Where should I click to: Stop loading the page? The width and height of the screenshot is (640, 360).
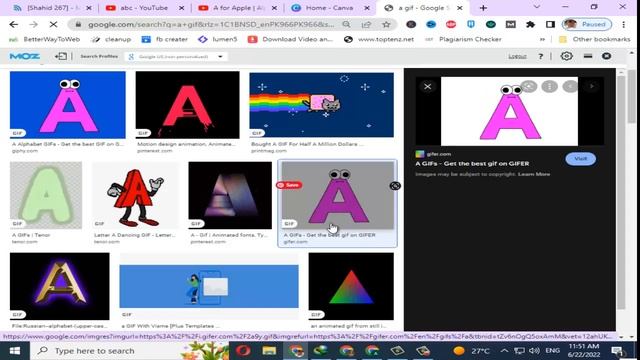coord(53,24)
